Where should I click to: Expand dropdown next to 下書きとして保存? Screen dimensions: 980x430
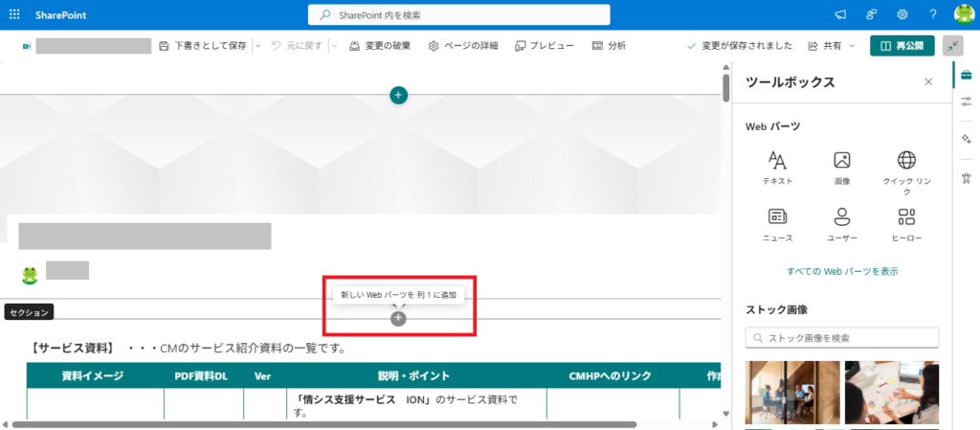(x=257, y=46)
